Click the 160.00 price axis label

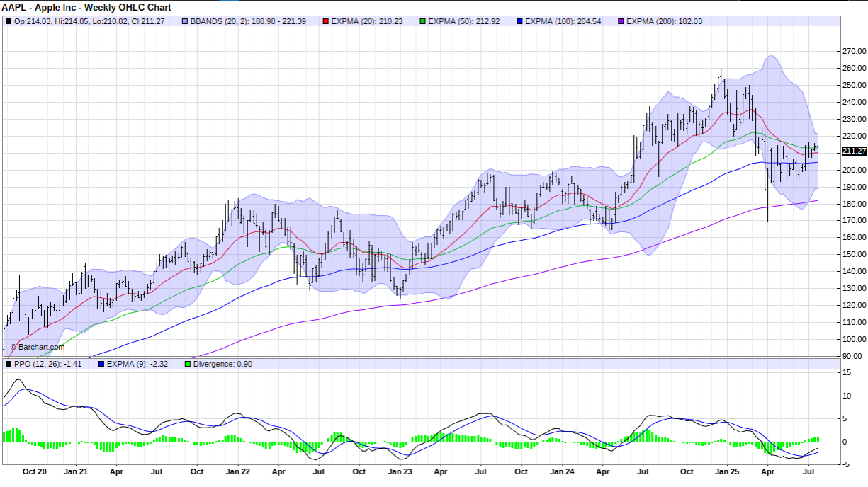tap(855, 237)
